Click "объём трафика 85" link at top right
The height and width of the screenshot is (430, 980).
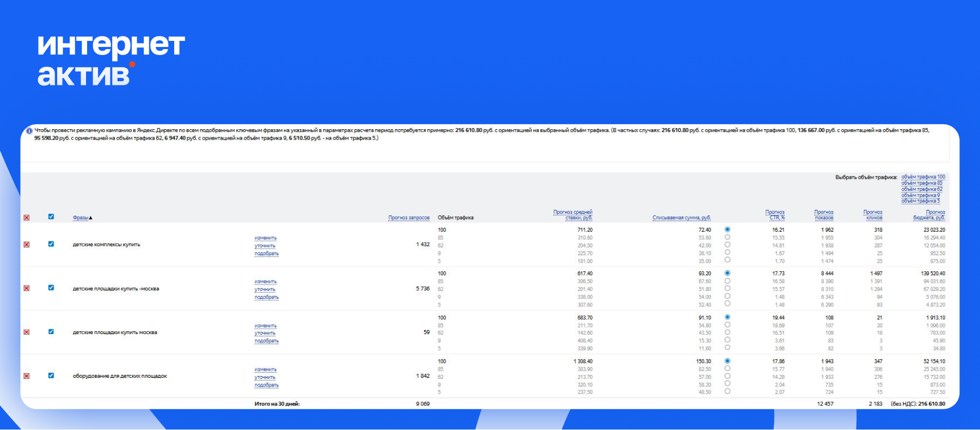(x=922, y=183)
